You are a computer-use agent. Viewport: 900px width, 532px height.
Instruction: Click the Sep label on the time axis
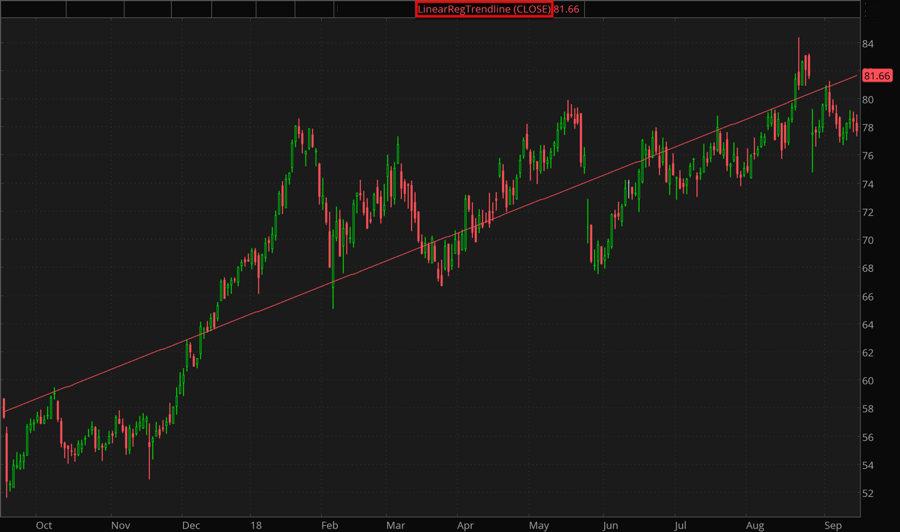[832, 523]
